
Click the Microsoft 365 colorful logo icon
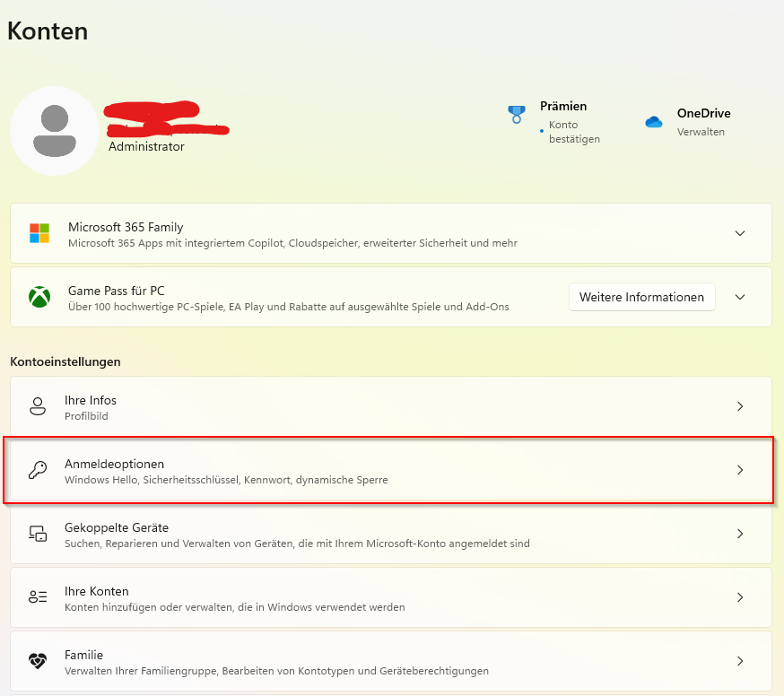(x=39, y=233)
